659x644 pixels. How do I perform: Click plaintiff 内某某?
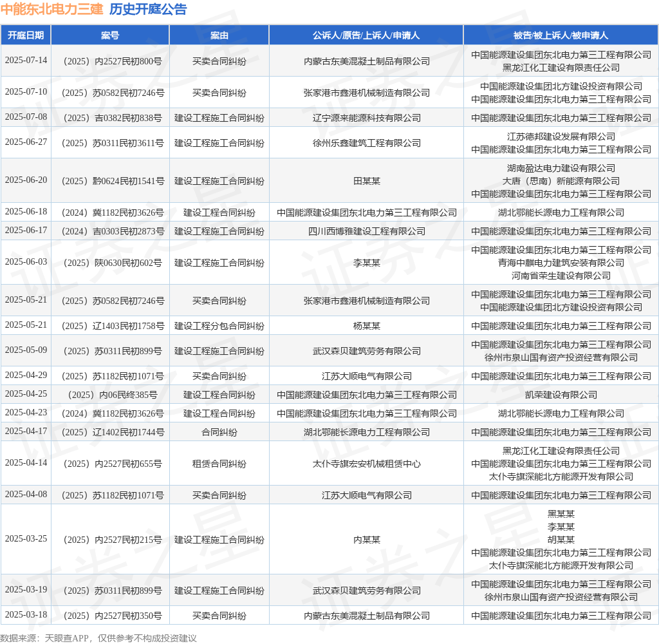click(x=366, y=540)
